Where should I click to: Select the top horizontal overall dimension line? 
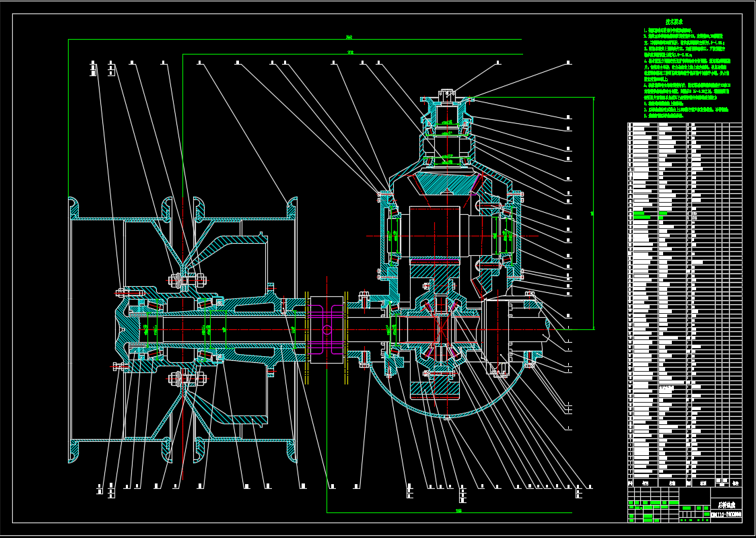[x=296, y=40]
